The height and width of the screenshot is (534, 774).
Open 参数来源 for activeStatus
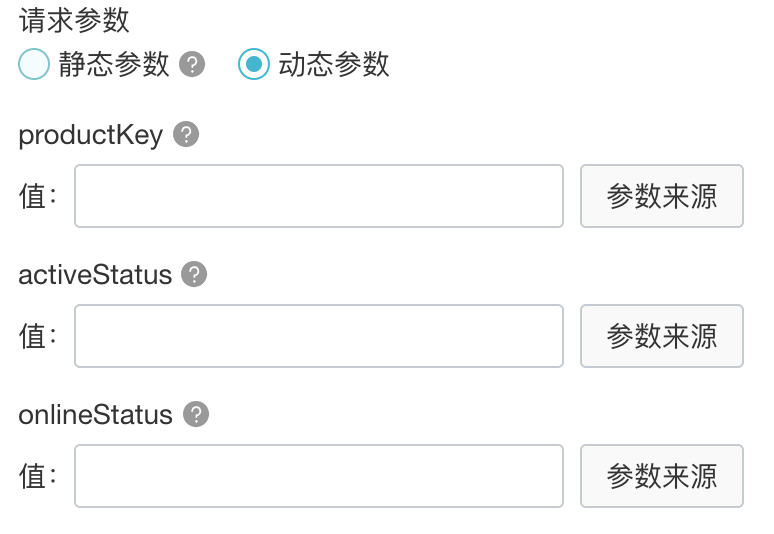tap(662, 336)
